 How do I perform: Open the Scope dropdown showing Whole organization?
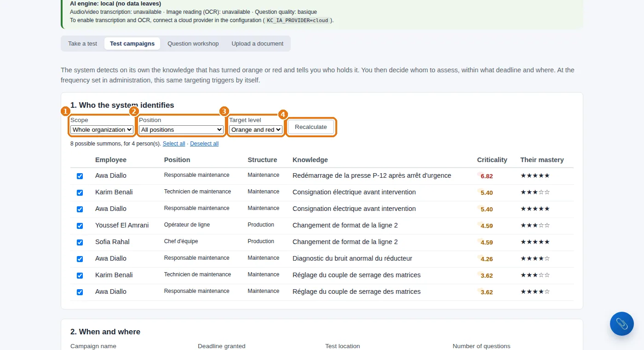pyautogui.click(x=102, y=130)
